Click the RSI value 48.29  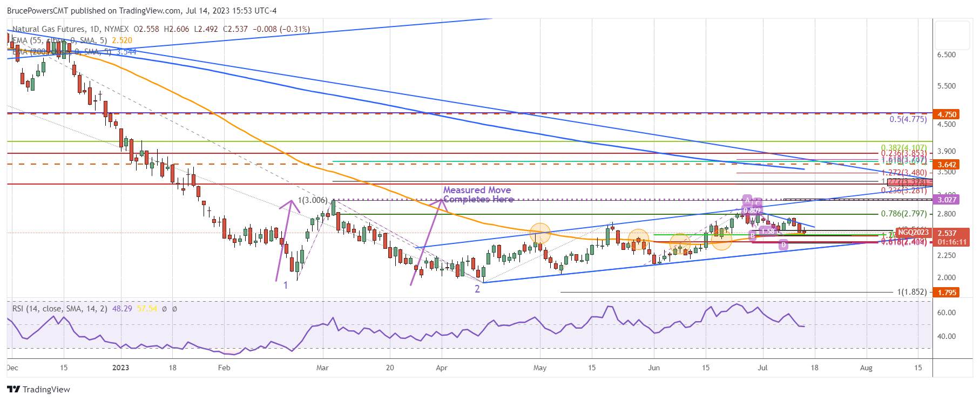[x=122, y=309]
